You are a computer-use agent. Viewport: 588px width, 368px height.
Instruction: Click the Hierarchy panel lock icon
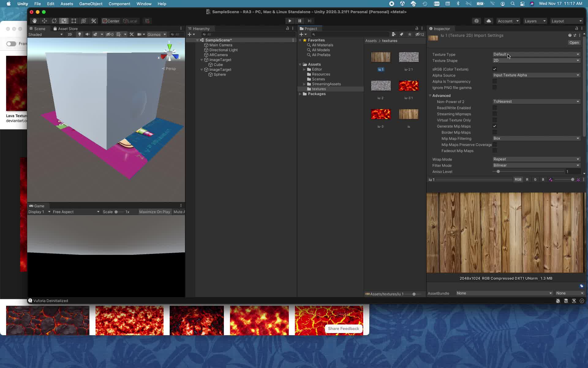click(x=287, y=28)
